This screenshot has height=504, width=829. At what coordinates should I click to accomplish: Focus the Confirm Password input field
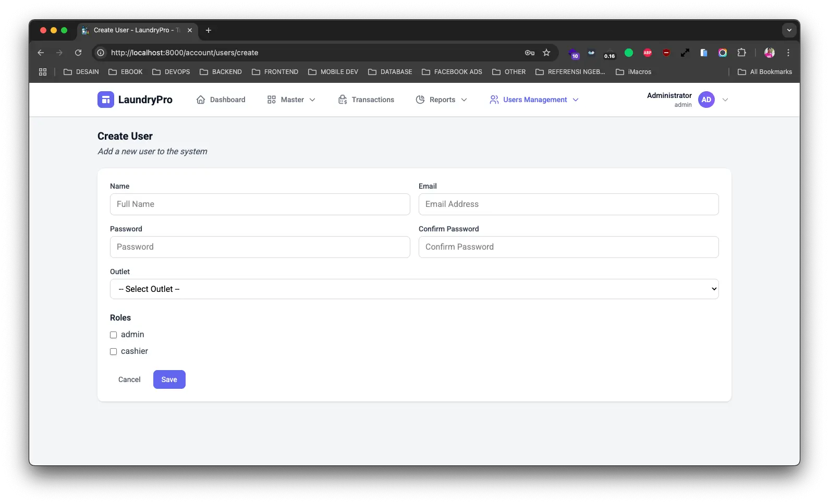[x=569, y=247]
